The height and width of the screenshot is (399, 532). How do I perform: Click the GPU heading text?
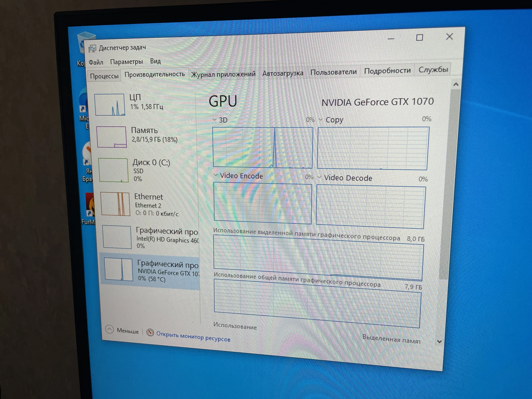223,101
